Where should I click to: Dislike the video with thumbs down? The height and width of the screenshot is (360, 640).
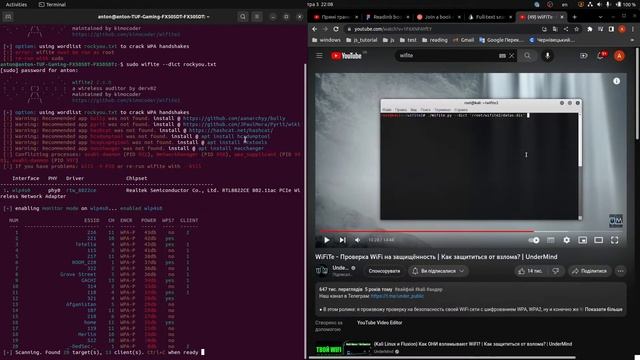tap(556, 271)
